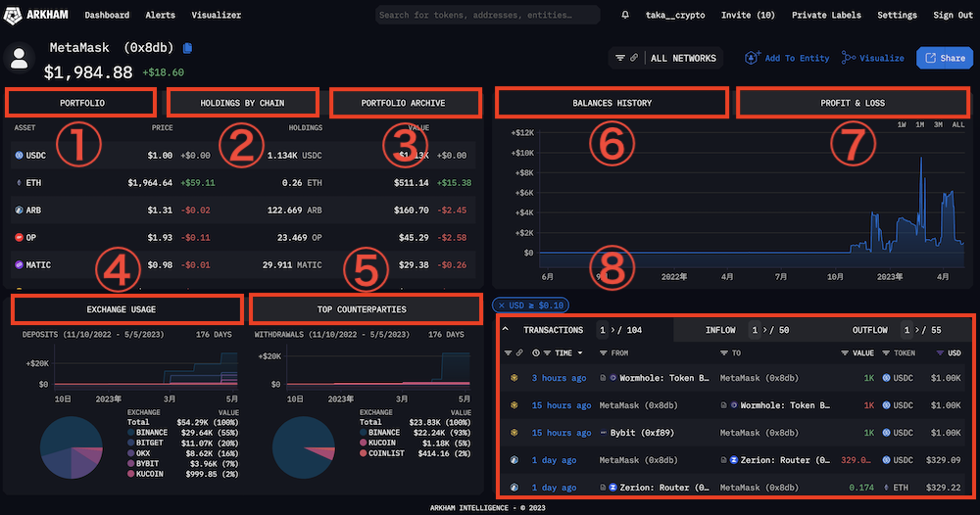
Task: Switch to Holdings By Chain tab
Action: [x=243, y=102]
